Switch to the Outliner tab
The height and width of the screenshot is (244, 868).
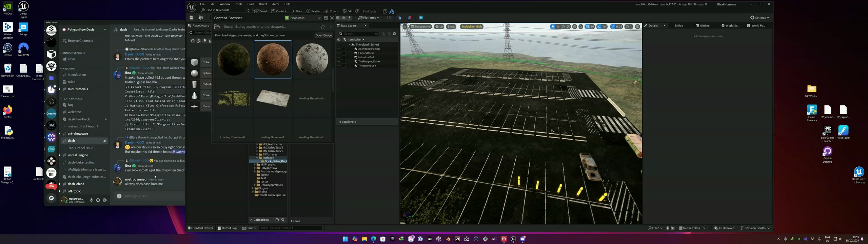pyautogui.click(x=703, y=26)
